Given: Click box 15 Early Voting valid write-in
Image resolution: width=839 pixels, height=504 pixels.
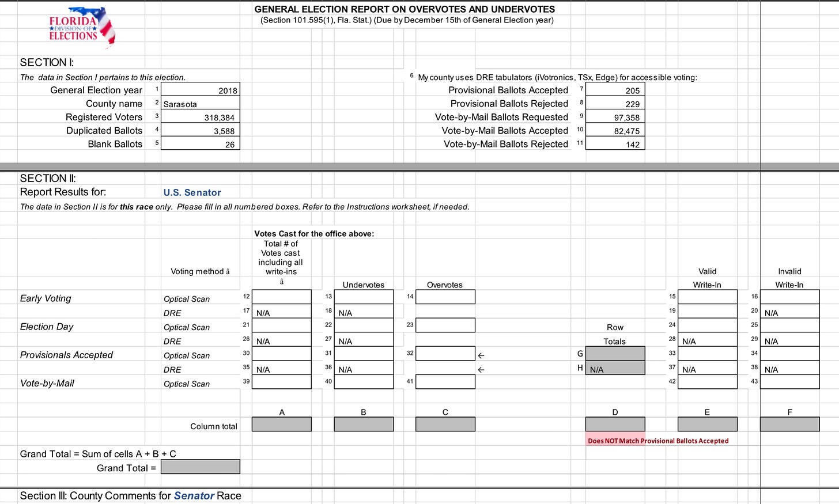Looking at the screenshot, I should [708, 297].
